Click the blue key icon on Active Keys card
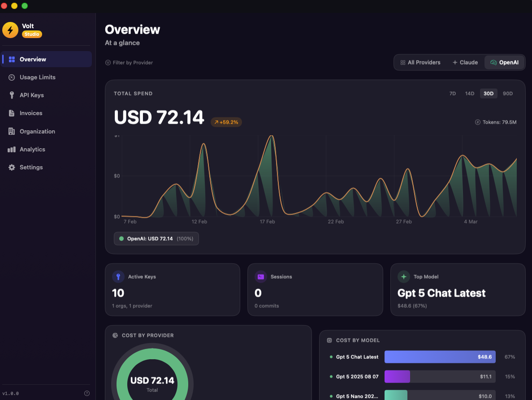Screen dimensions: 532x400 118,277
